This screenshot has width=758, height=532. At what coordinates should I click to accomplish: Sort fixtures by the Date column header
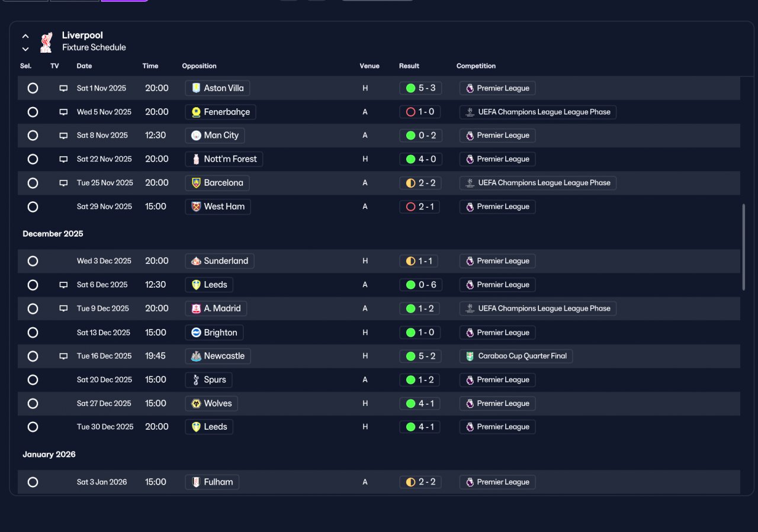84,66
